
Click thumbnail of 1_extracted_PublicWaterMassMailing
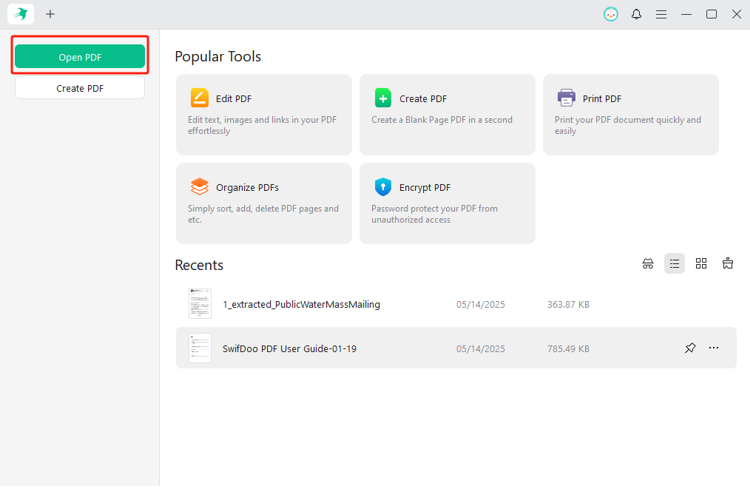pos(200,303)
